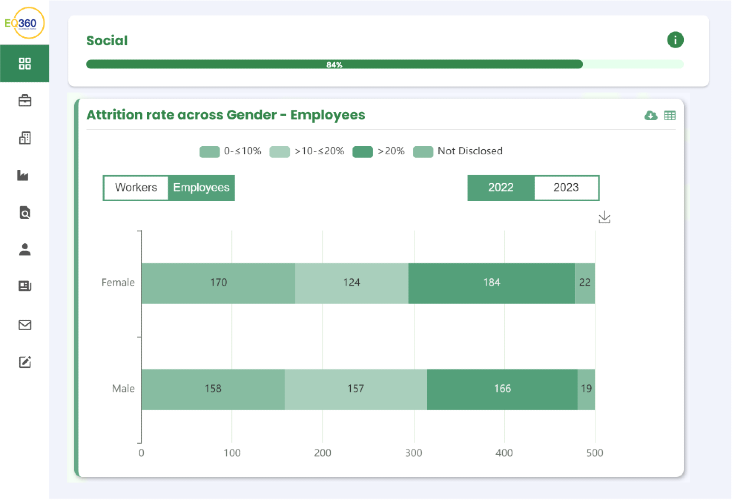Click the Female bar segment 184

click(x=492, y=283)
